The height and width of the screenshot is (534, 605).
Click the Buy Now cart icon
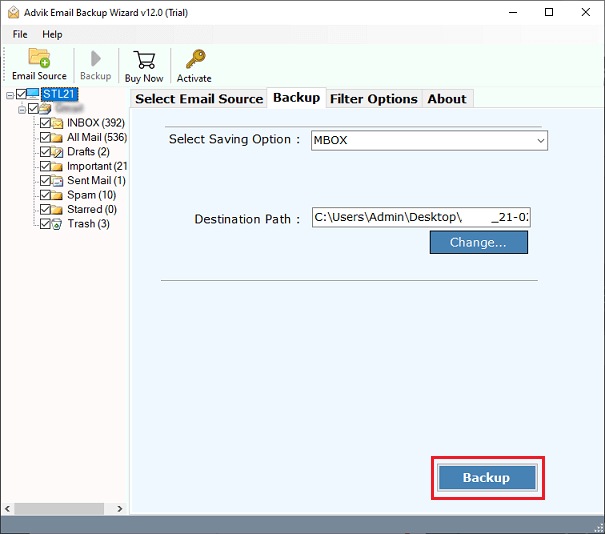click(144, 58)
